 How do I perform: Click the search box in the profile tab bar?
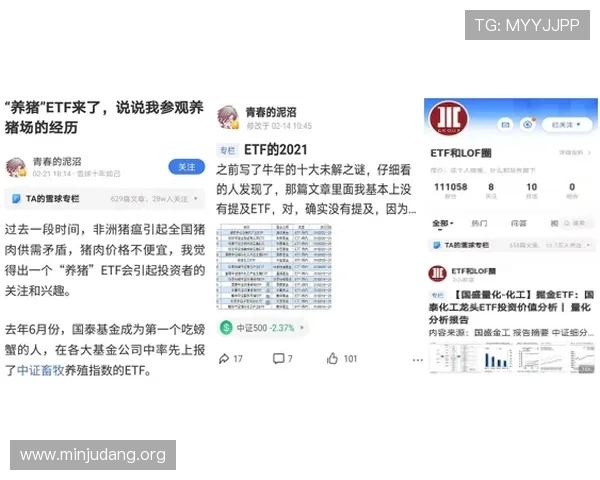tap(577, 223)
